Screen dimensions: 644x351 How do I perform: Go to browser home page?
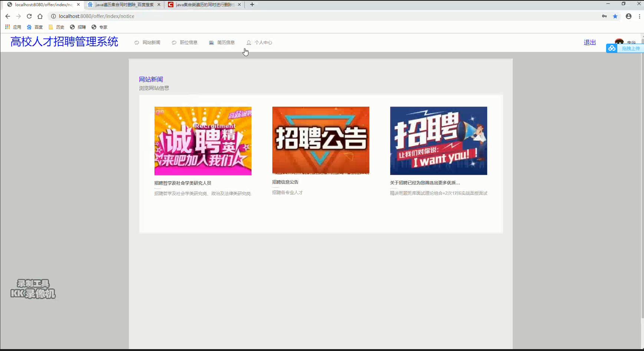(x=40, y=16)
